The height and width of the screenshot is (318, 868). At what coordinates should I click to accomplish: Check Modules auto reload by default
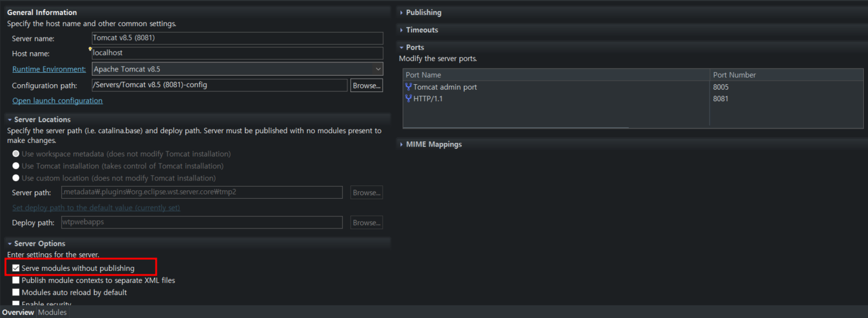16,293
